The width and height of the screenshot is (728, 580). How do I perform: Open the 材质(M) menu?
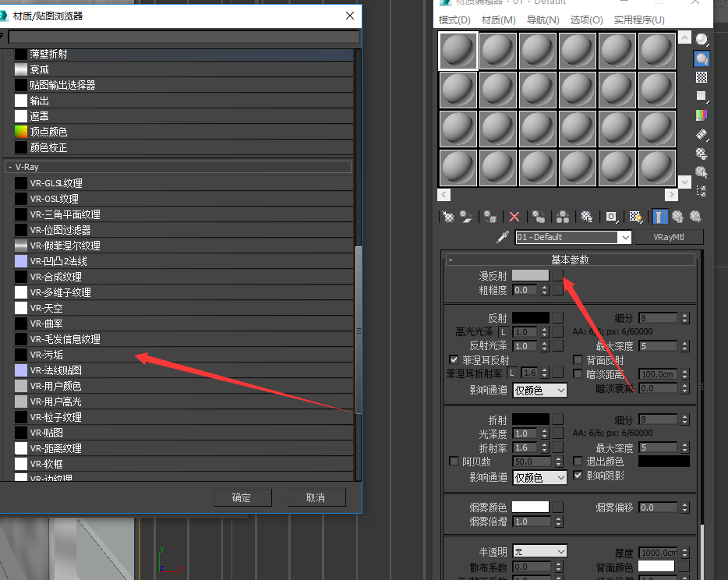click(499, 20)
